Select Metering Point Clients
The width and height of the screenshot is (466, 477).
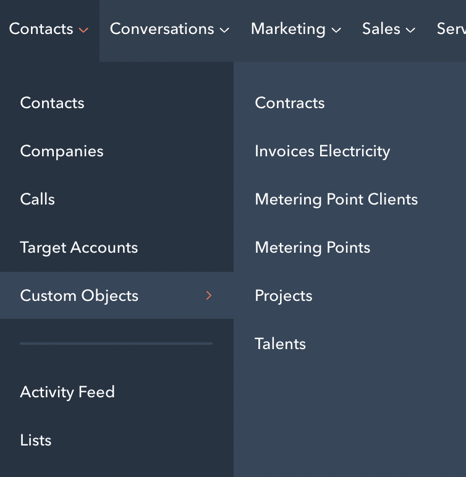click(336, 199)
